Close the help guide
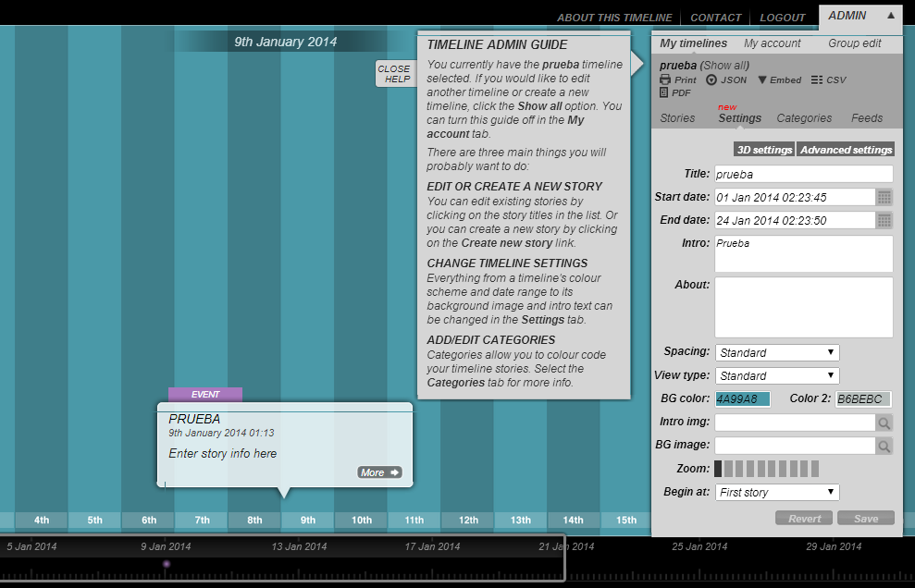Viewport: 915px width, 588px height. (x=394, y=74)
